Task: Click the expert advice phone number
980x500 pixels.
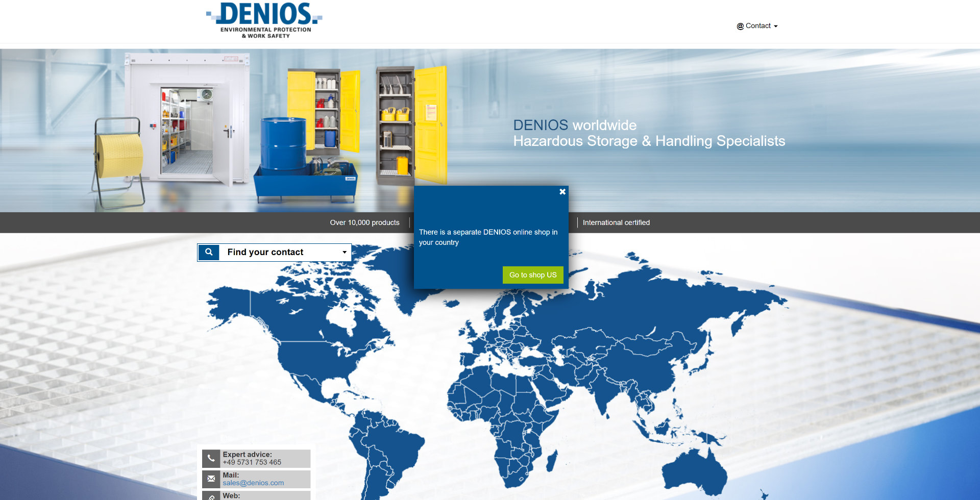Action: (252, 463)
